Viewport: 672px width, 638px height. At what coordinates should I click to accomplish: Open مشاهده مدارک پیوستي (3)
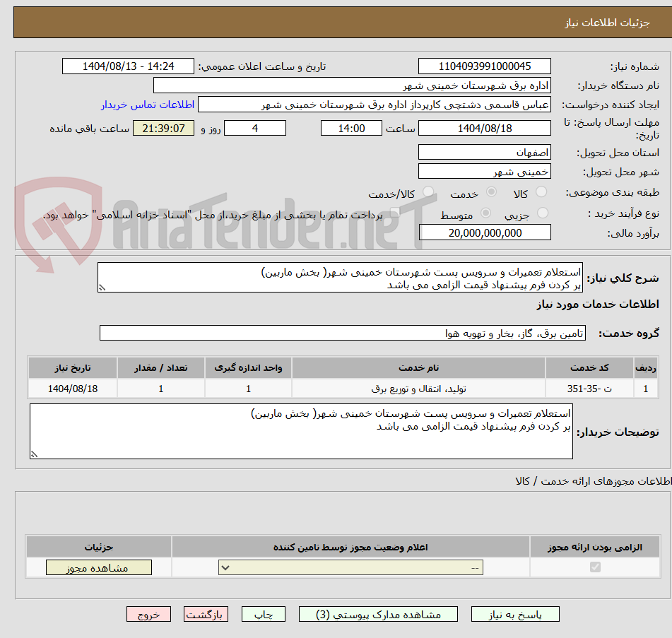379,614
